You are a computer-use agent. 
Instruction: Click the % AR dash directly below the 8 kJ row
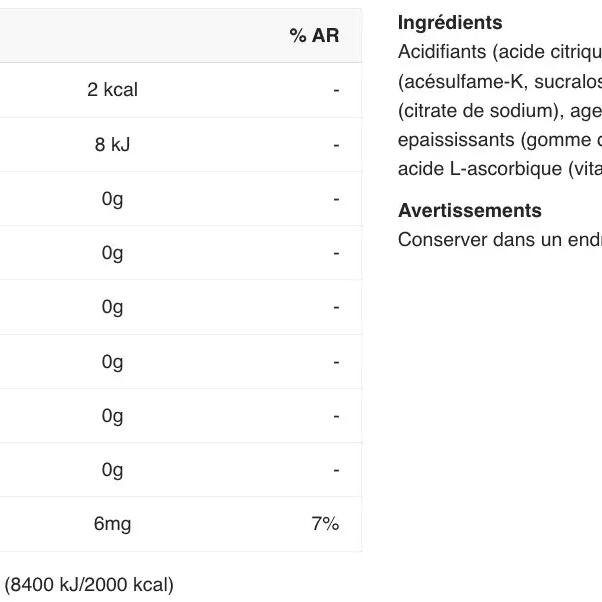tap(336, 199)
